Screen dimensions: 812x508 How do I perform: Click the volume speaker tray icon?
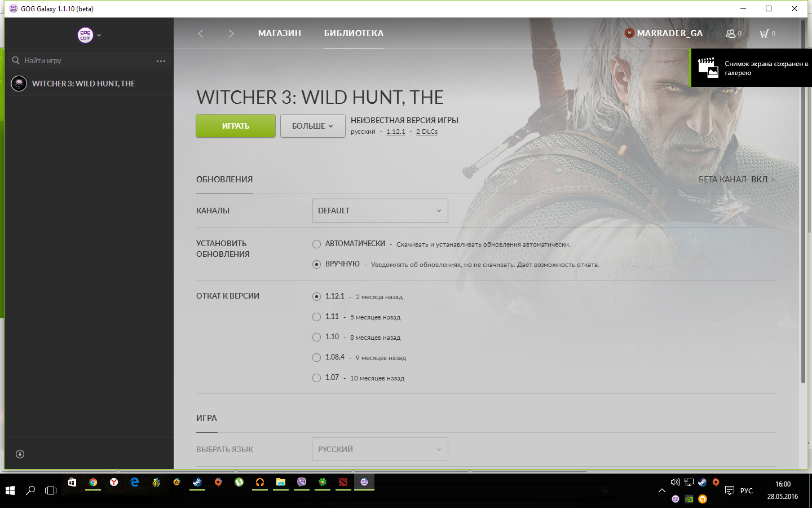click(676, 482)
